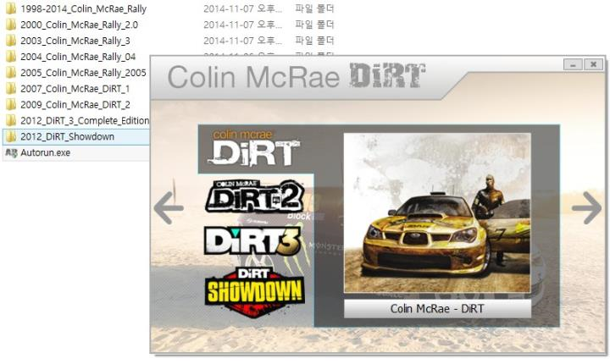Select folder 2004_Colin_McRae_Rally_04
This screenshot has width=610, height=364.
click(x=78, y=57)
